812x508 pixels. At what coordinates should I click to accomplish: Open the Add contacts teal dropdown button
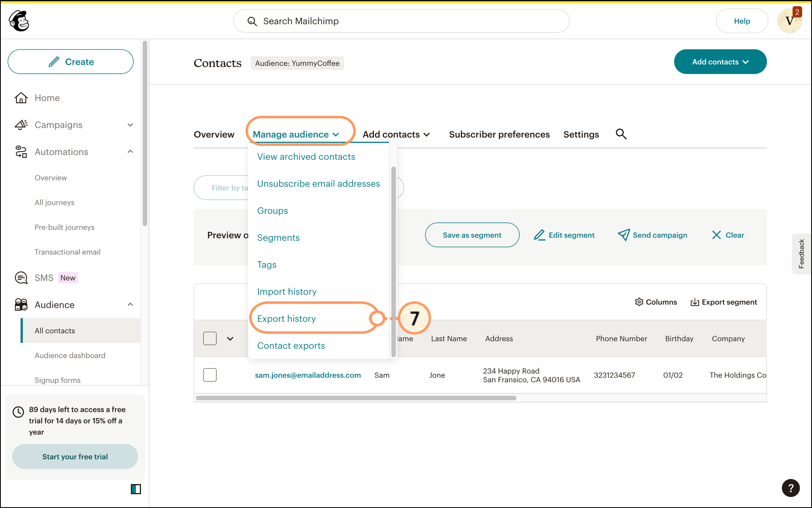(x=720, y=62)
